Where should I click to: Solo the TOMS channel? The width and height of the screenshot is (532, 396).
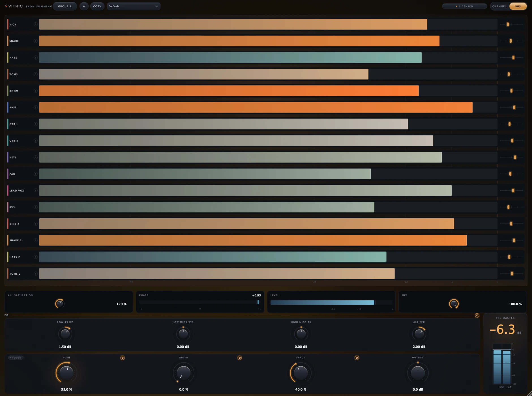(35, 74)
